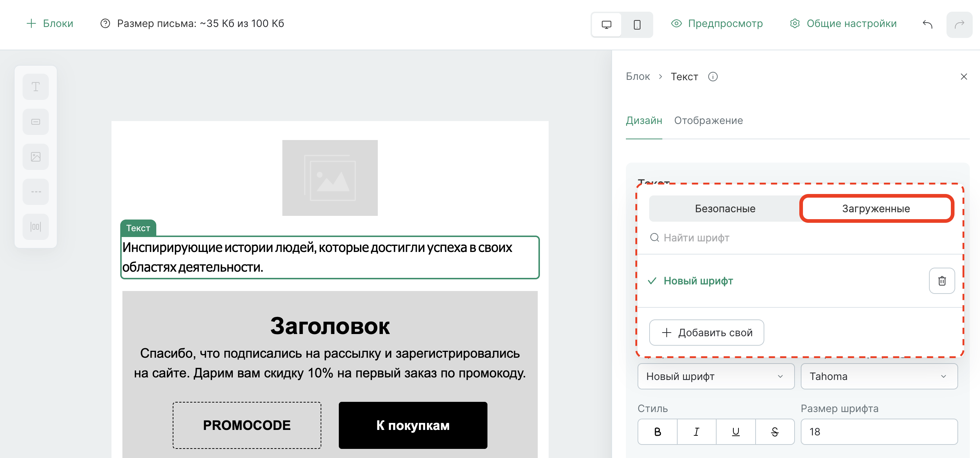
Task: Select the Image block tool
Action: coord(35,156)
